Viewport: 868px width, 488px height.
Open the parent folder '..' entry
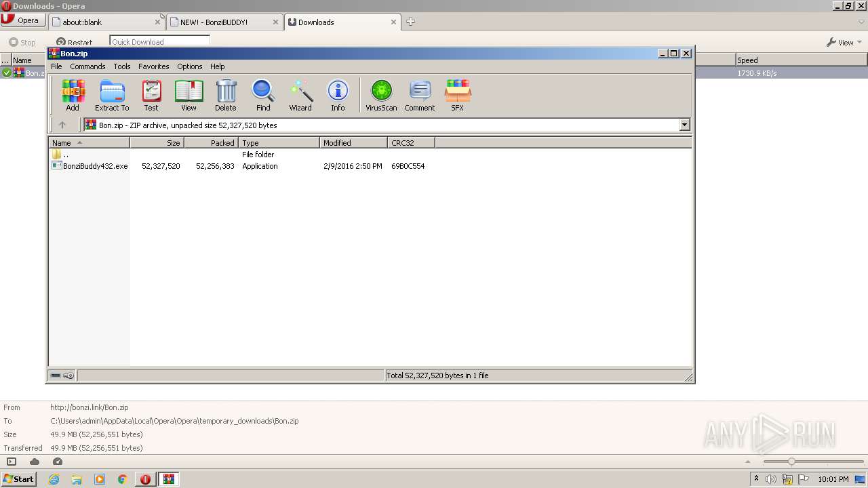(61, 155)
